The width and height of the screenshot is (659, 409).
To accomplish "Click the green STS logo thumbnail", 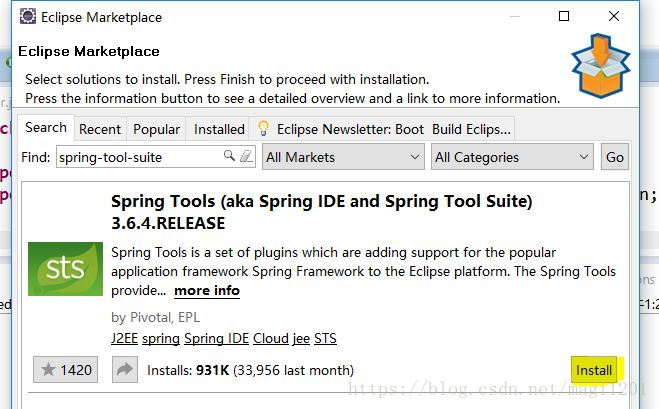I will [x=66, y=269].
